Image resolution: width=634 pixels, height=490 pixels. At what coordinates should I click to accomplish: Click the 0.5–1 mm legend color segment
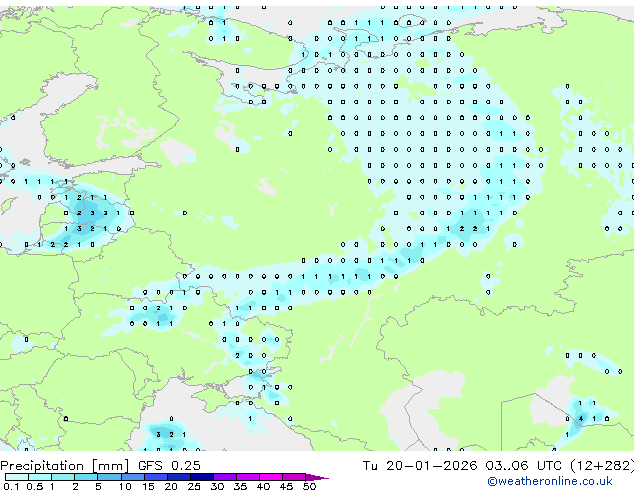click(x=40, y=477)
